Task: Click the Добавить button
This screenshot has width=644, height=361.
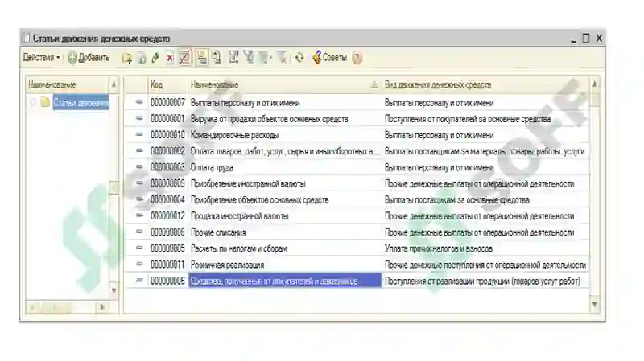Action: click(x=89, y=58)
